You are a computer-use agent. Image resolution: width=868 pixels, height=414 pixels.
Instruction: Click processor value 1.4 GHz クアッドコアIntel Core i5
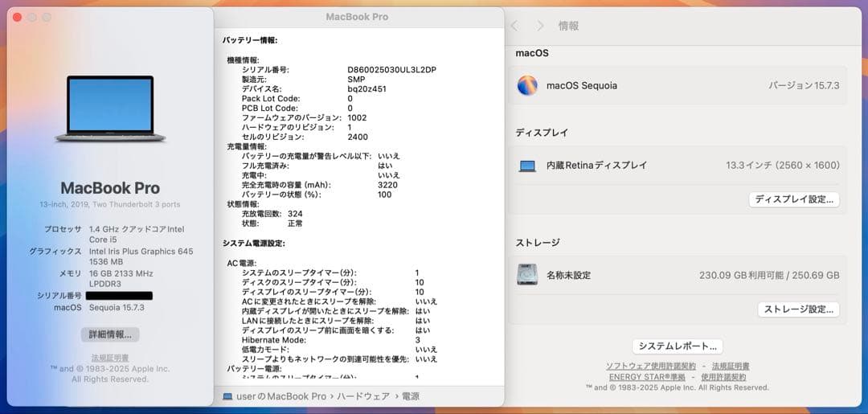137,234
